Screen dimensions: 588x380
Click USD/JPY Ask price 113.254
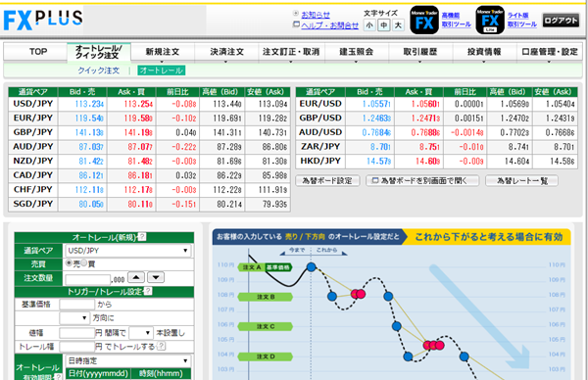point(138,104)
